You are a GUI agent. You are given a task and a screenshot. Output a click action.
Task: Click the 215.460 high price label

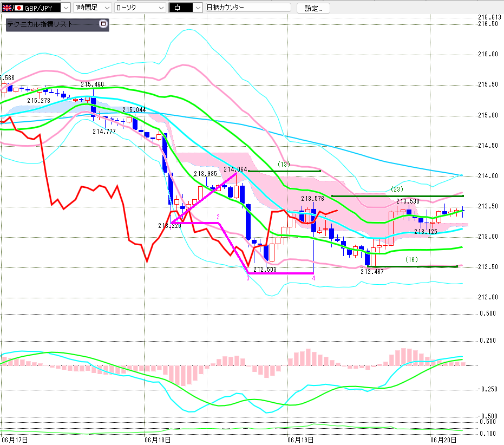[x=92, y=84]
